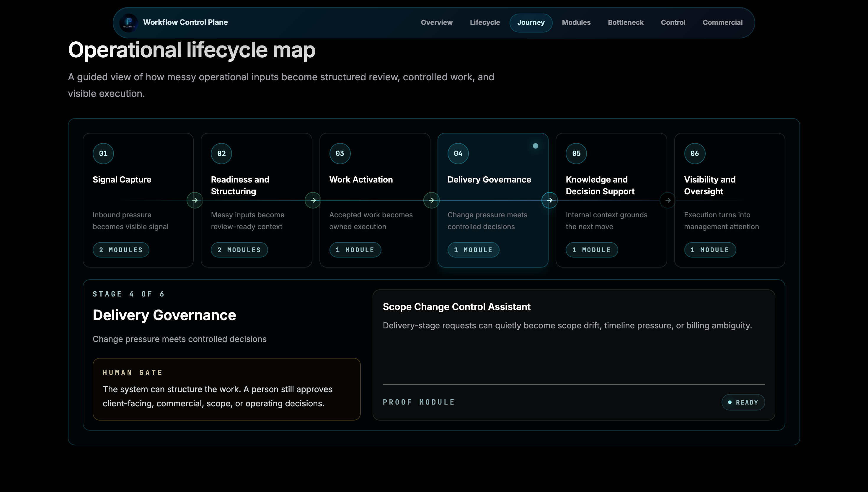Click the 05 stage number badge
This screenshot has width=868, height=492.
[x=577, y=153]
